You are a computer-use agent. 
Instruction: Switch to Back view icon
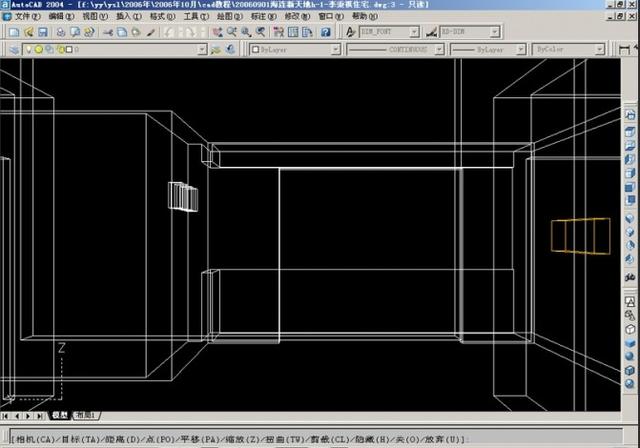(x=630, y=201)
